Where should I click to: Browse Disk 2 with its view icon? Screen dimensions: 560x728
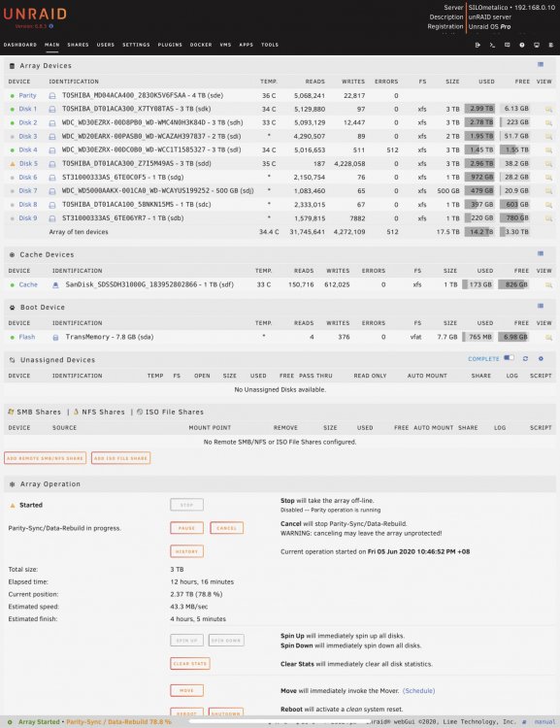(548, 122)
